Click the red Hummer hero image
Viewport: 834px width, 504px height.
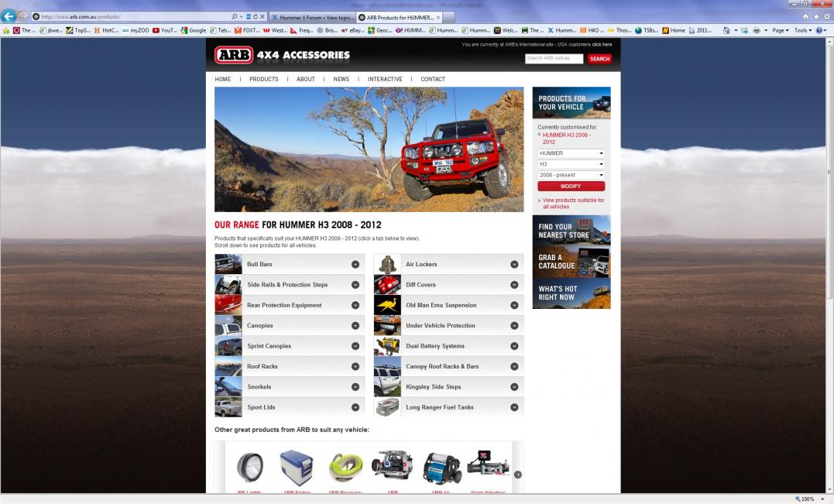tap(369, 149)
